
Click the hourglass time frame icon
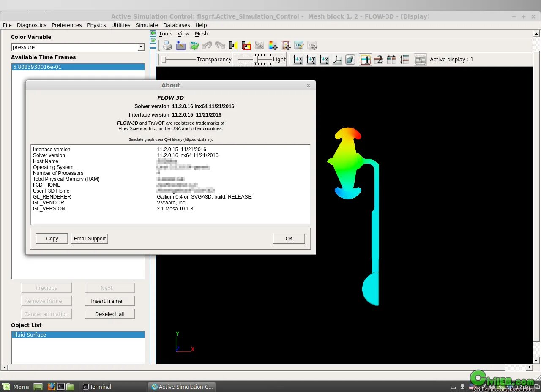point(286,46)
